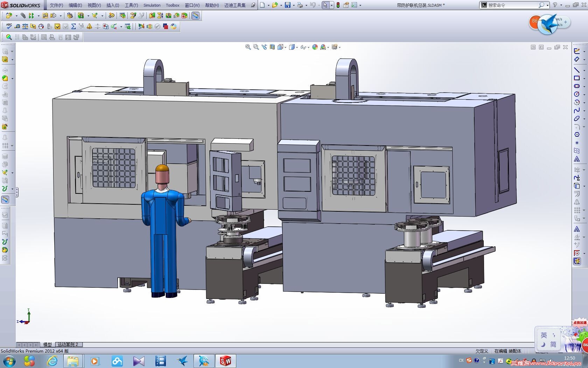This screenshot has height=368, width=588.
Task: Open the file explorer taskbar icon
Action: coord(73,361)
